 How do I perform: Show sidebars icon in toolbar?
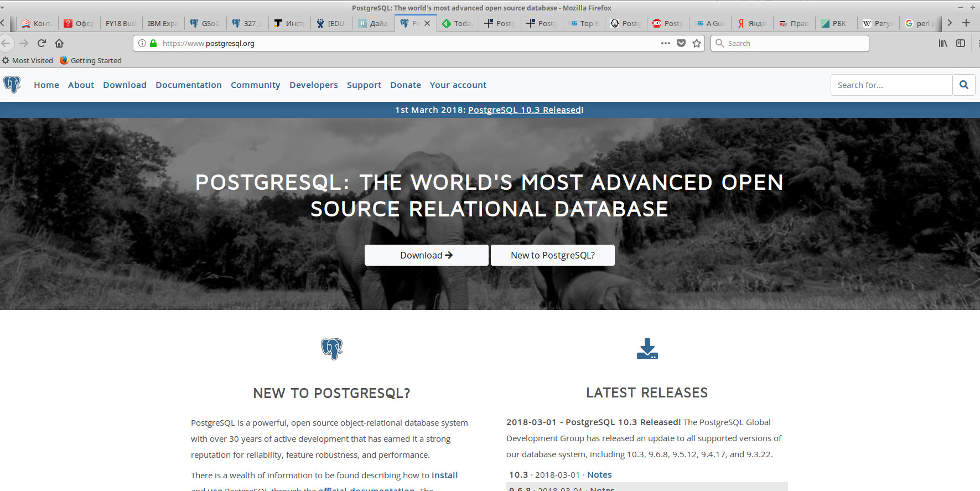coord(961,43)
